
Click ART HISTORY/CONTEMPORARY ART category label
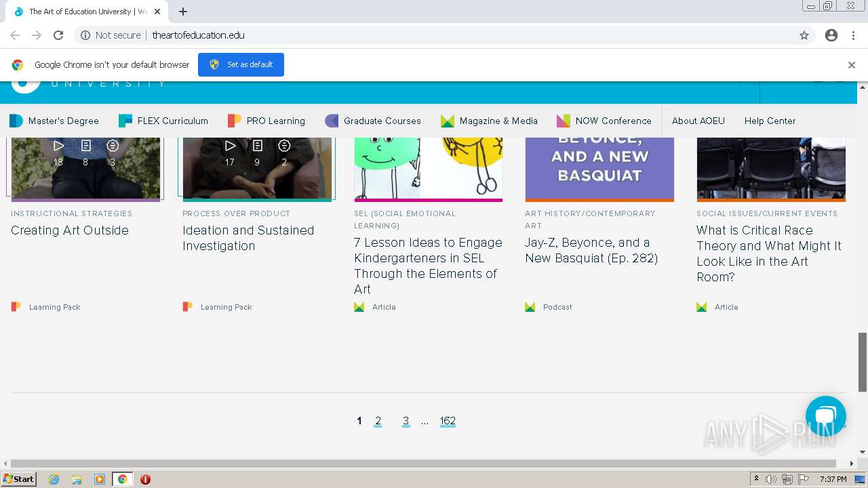click(590, 220)
